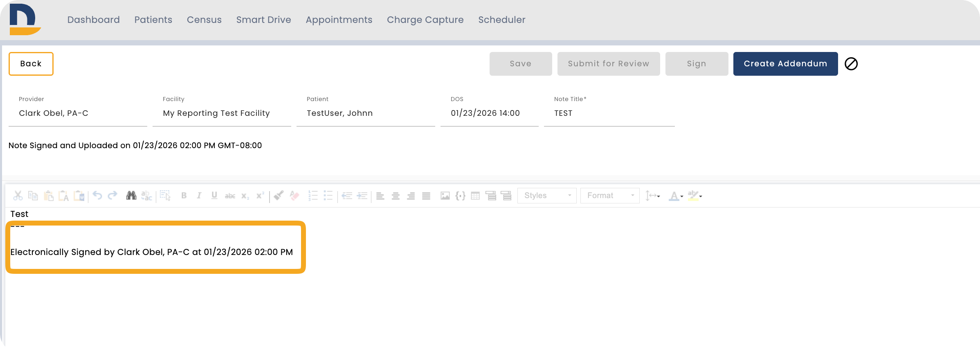Toggle subscript formatting
980x352 pixels.
(245, 196)
